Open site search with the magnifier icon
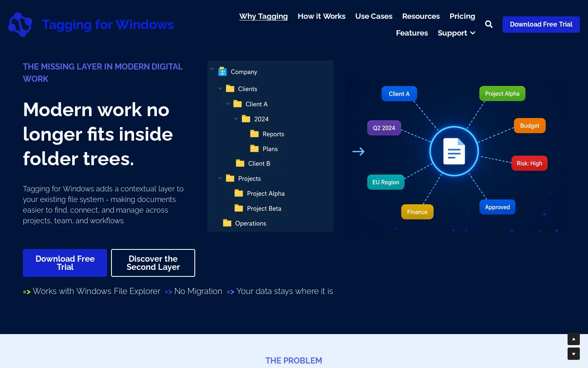This screenshot has height=368, width=588. 489,25
